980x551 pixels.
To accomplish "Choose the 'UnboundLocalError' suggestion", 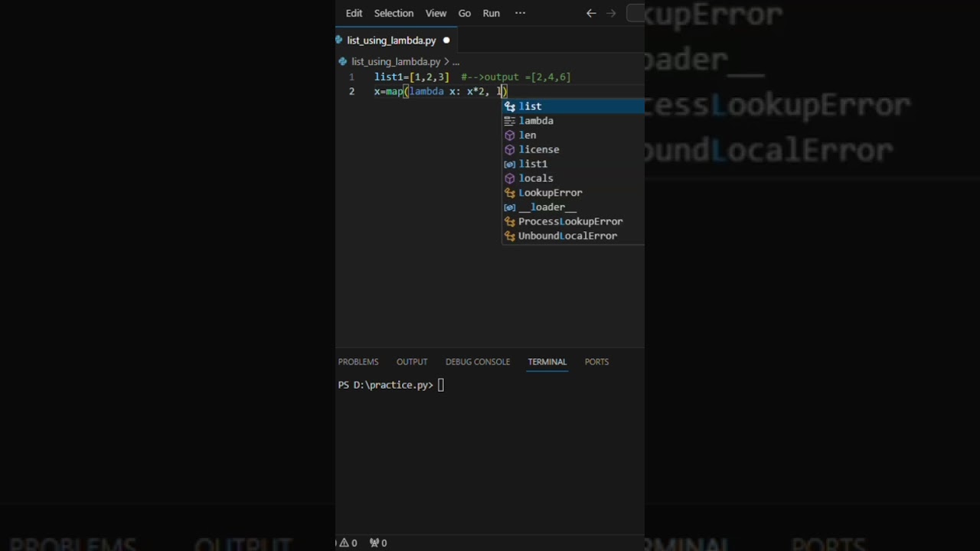I will (573, 236).
